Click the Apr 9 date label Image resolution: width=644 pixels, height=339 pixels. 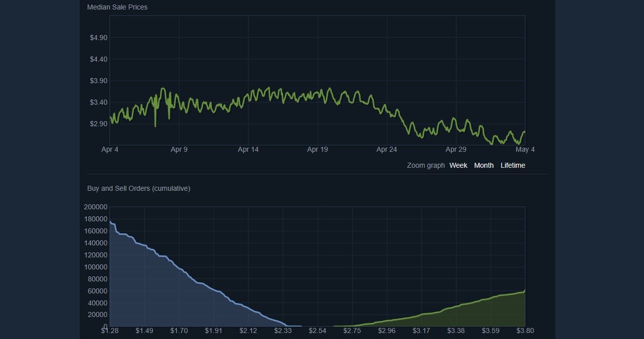click(179, 149)
